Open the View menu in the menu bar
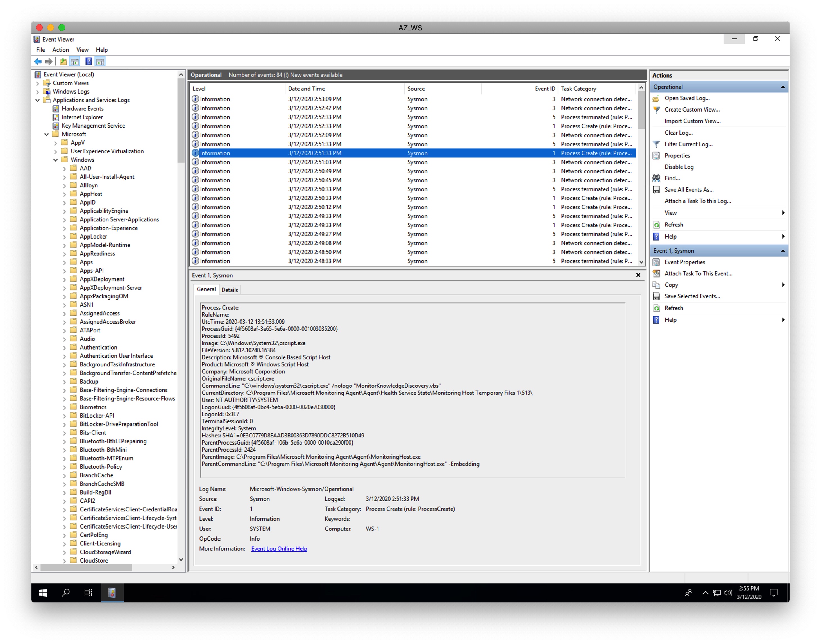Image resolution: width=821 pixels, height=644 pixels. pos(82,50)
